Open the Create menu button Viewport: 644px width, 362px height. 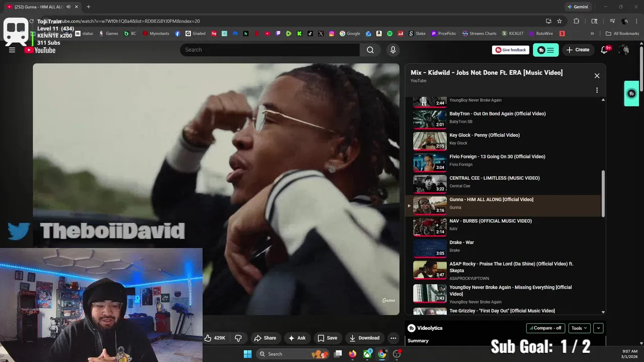pyautogui.click(x=578, y=50)
